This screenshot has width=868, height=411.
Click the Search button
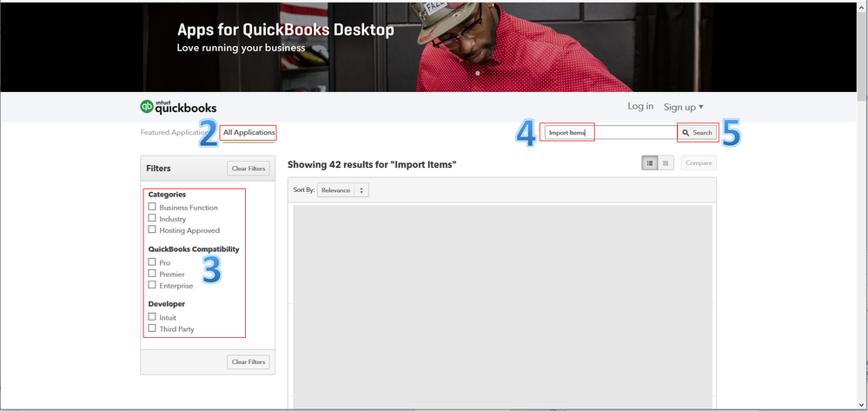(x=698, y=132)
